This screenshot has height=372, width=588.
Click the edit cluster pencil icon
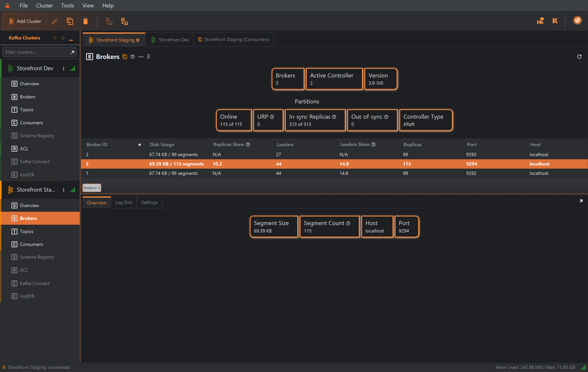point(55,21)
